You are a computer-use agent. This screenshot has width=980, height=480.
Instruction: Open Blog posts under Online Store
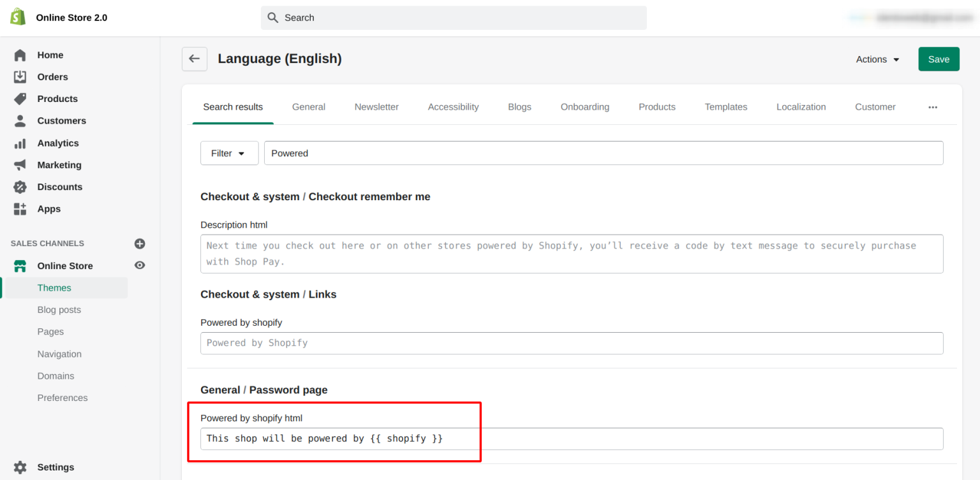click(x=59, y=310)
